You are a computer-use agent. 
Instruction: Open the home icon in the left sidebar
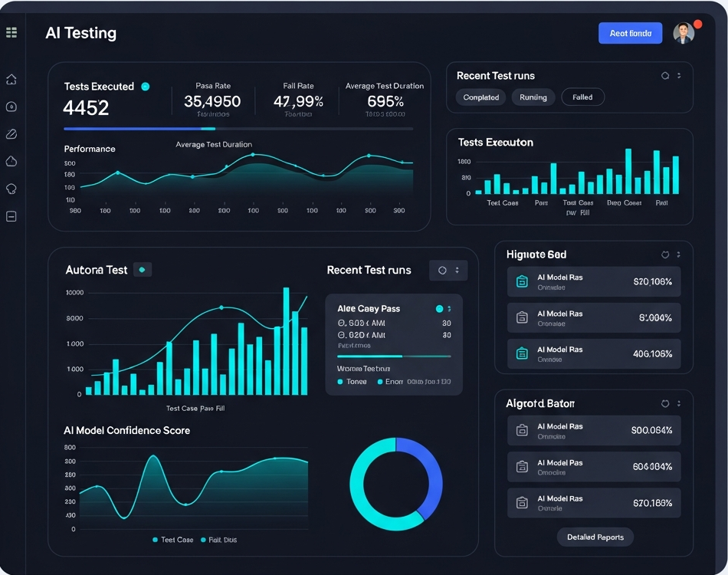(11, 80)
